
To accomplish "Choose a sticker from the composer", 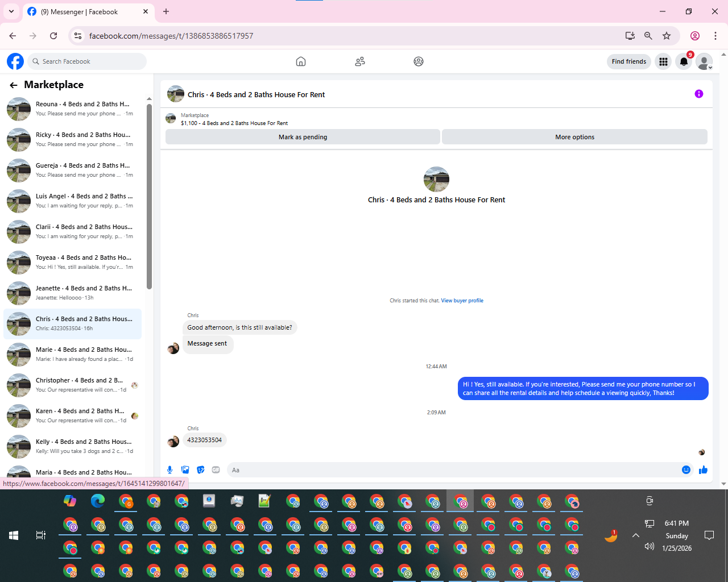I will tap(200, 470).
